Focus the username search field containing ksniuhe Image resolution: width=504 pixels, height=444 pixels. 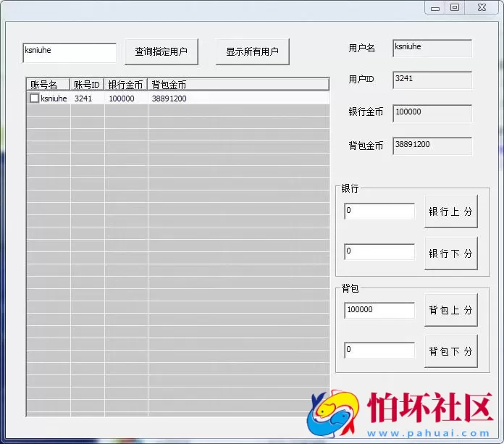(70, 53)
